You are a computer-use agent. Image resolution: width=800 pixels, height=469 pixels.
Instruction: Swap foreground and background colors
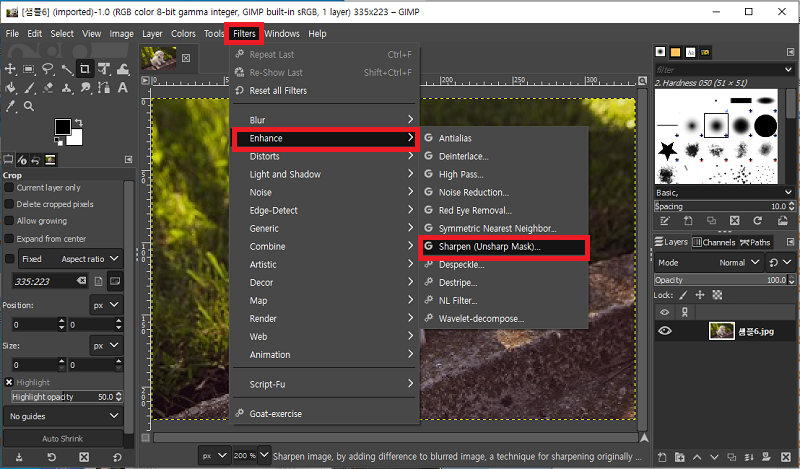pos(79,122)
